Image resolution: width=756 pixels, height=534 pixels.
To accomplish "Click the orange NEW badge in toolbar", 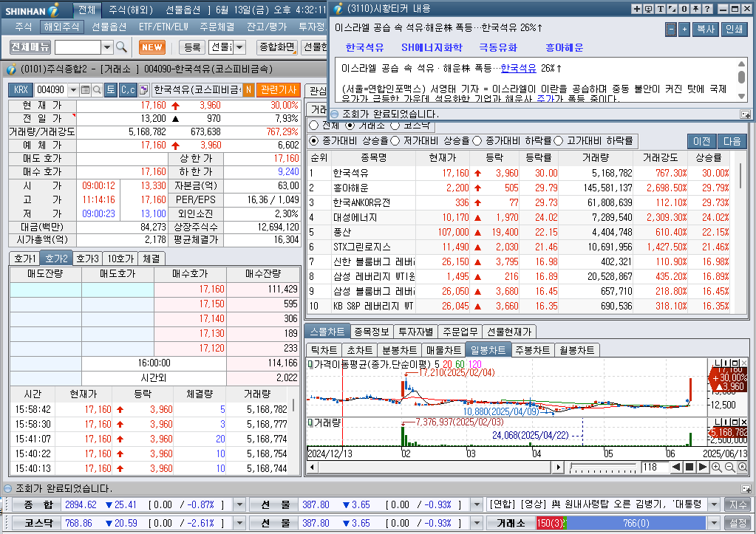I will pos(152,47).
